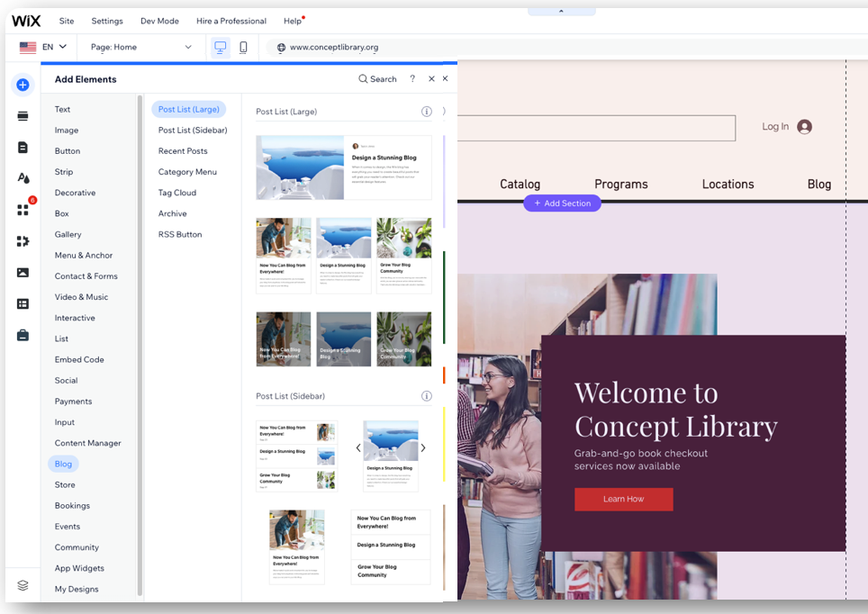Open the Layers icon at sidebar bottom
868x614 pixels.
coord(22,584)
